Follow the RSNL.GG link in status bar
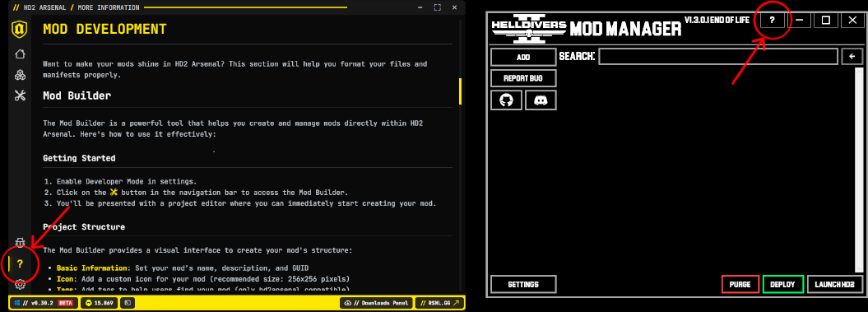This screenshot has height=312, width=868. click(439, 303)
